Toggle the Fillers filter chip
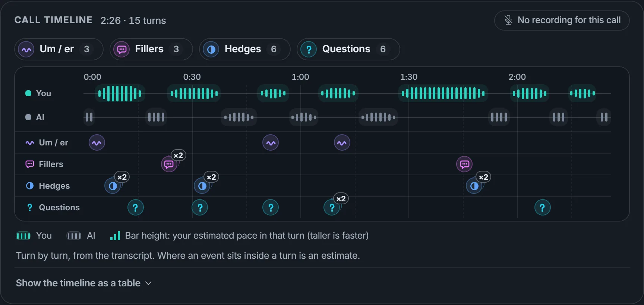Viewport: 644px width, 305px height. tap(151, 49)
